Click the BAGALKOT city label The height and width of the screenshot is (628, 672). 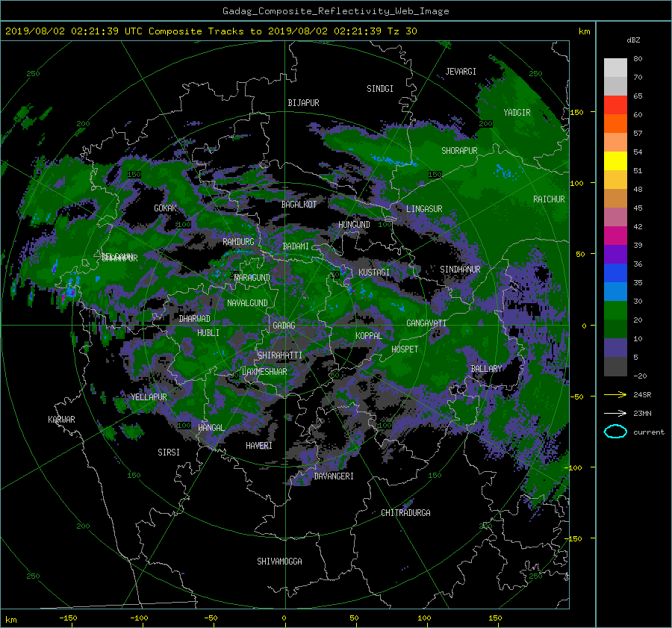point(299,205)
